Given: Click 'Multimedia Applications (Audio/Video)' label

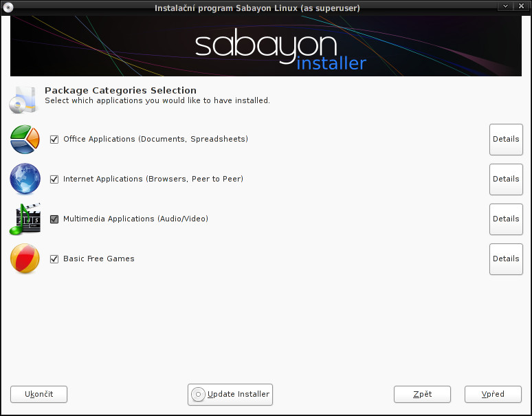Looking at the screenshot, I should coord(135,219).
